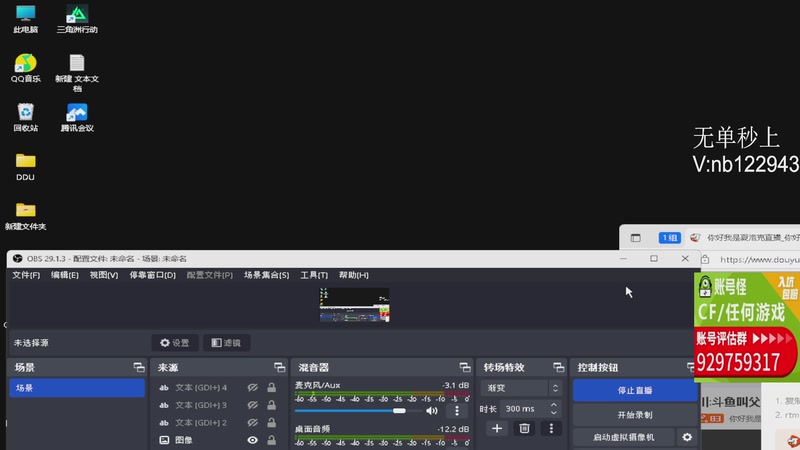The width and height of the screenshot is (800, 450).
Task: Open the 帮助(H) menu
Action: 354,275
